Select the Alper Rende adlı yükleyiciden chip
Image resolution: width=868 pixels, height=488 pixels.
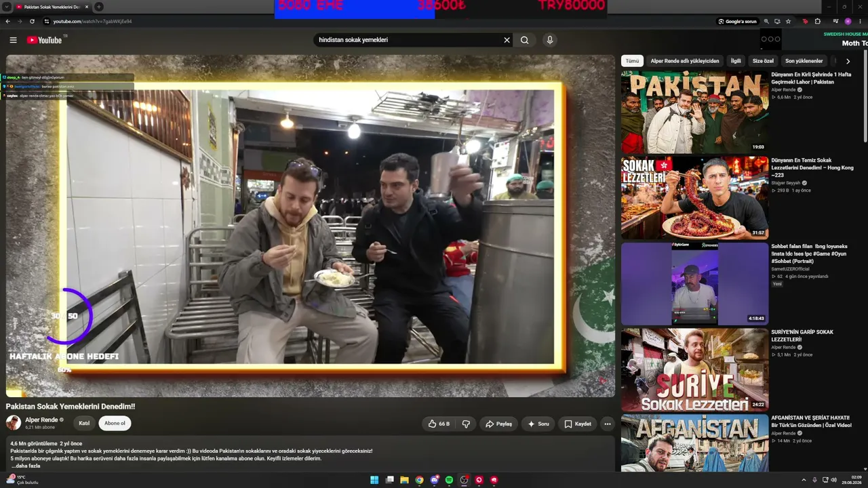[685, 61]
